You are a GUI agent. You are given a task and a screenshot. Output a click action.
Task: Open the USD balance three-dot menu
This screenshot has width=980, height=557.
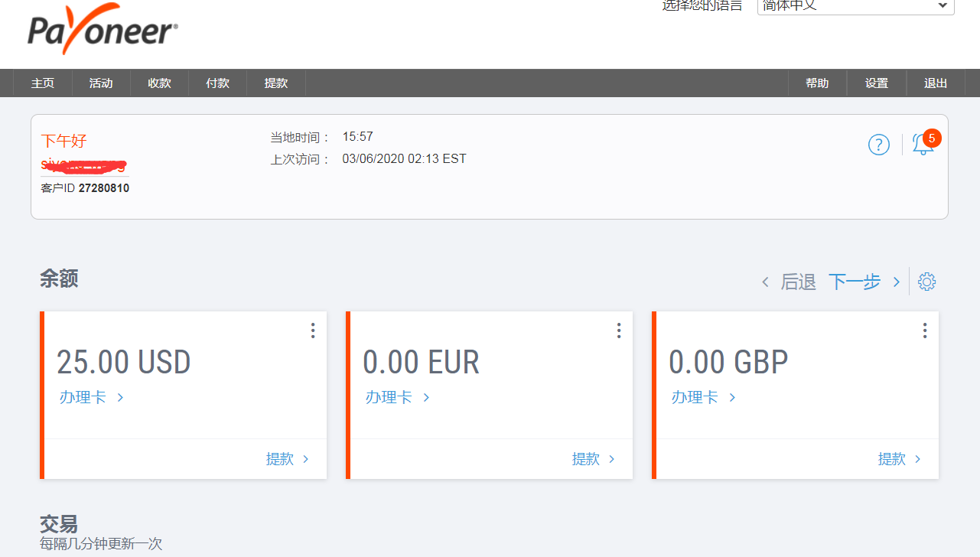pos(313,331)
